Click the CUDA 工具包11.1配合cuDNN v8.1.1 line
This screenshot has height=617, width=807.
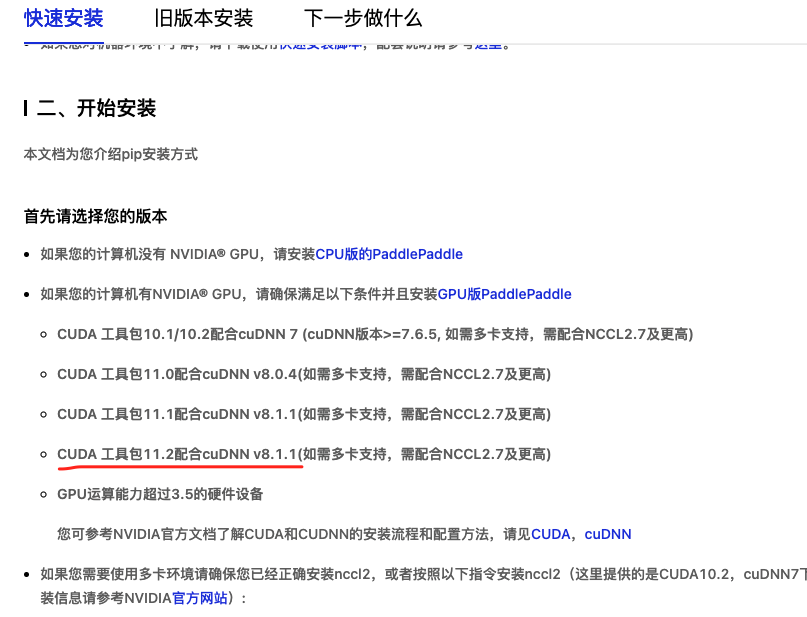click(x=304, y=414)
